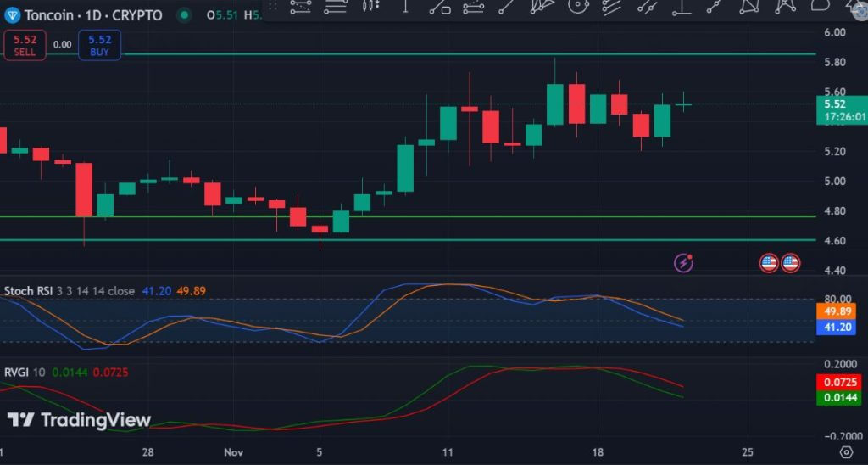The height and width of the screenshot is (465, 868).
Task: Click the Nov label on the date axis
Action: 234,452
